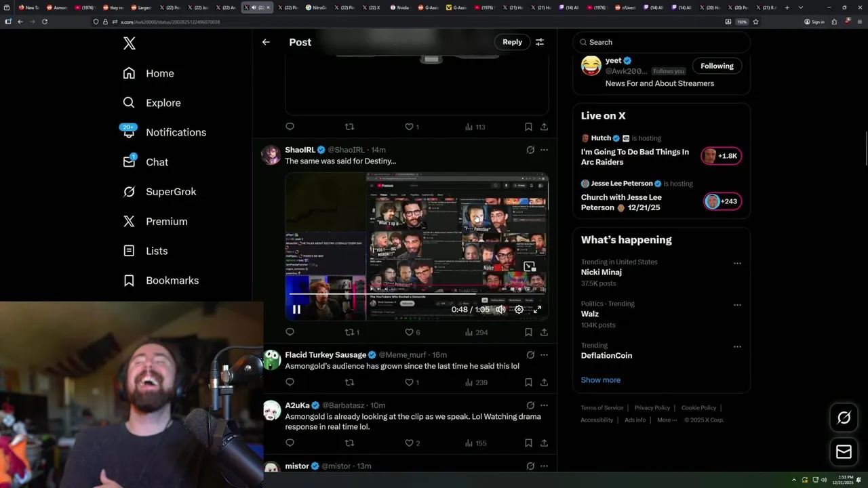Viewport: 868px width, 488px height.
Task: Open X home via the X logo
Action: [130, 43]
